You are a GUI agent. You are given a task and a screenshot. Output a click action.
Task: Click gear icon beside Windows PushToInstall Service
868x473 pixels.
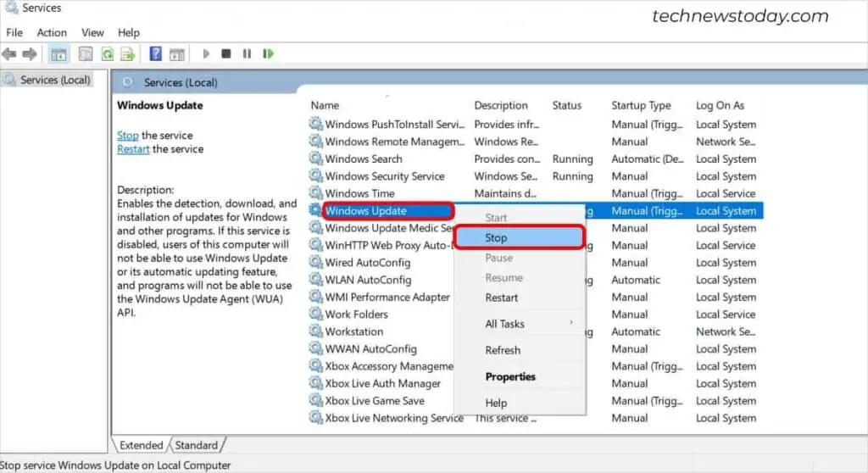click(315, 124)
